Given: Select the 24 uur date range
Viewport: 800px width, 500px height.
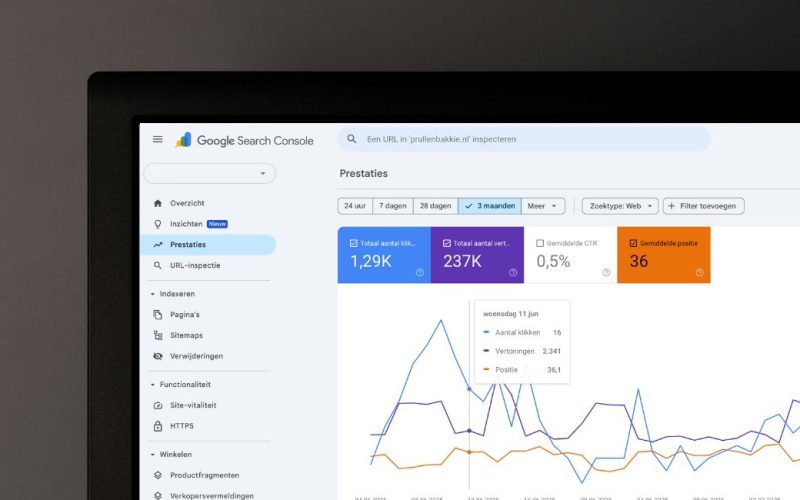Looking at the screenshot, I should (355, 206).
